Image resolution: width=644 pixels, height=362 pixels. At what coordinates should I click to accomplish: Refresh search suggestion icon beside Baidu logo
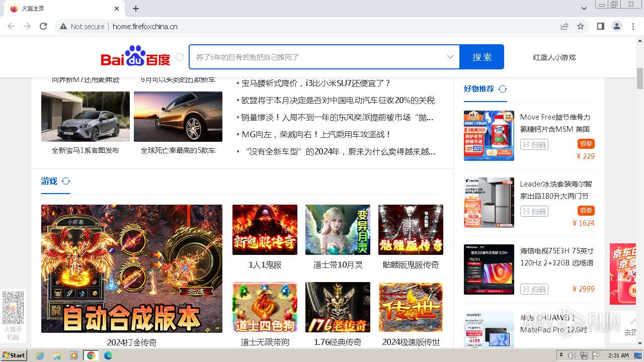[x=180, y=57]
